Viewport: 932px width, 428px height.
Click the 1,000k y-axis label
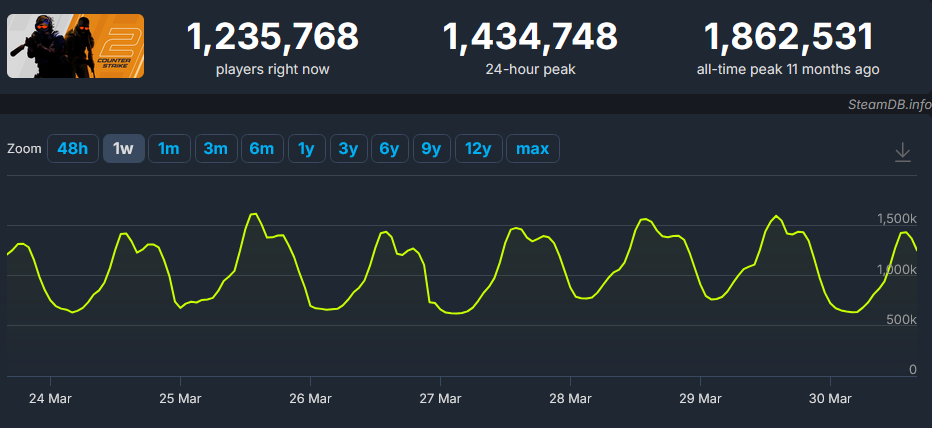point(897,269)
